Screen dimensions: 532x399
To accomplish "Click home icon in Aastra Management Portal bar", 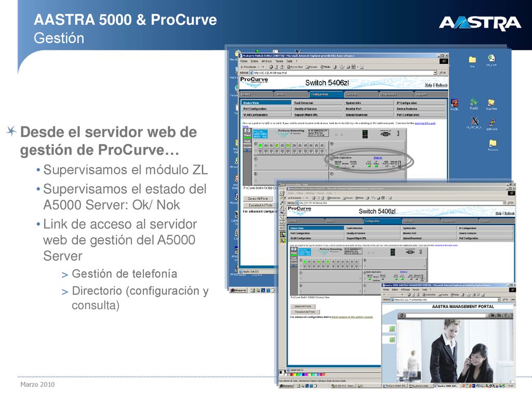I will tap(402, 315).
